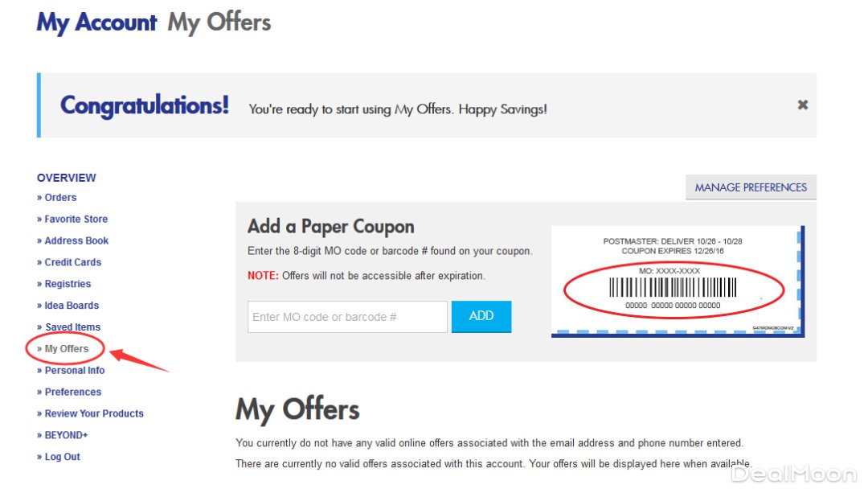Click Review Your Products link
This screenshot has width=868, height=493.
pos(93,414)
